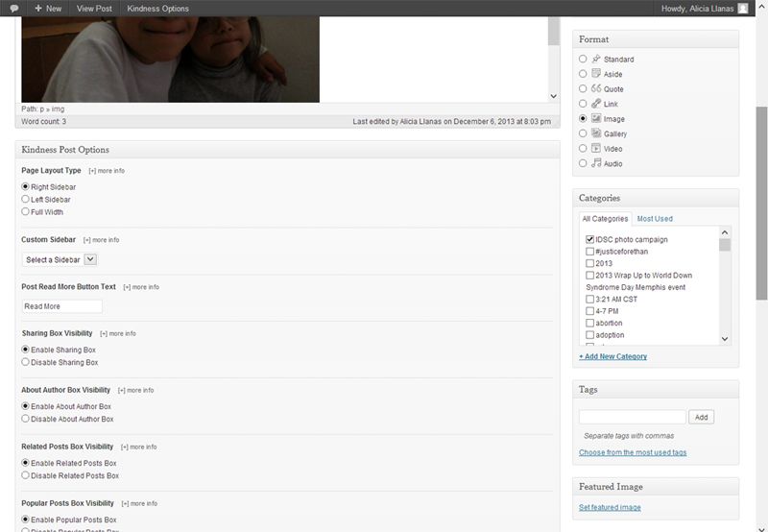The height and width of the screenshot is (532, 768).
Task: Open the Select a Sidebar dropdown
Action: (60, 259)
